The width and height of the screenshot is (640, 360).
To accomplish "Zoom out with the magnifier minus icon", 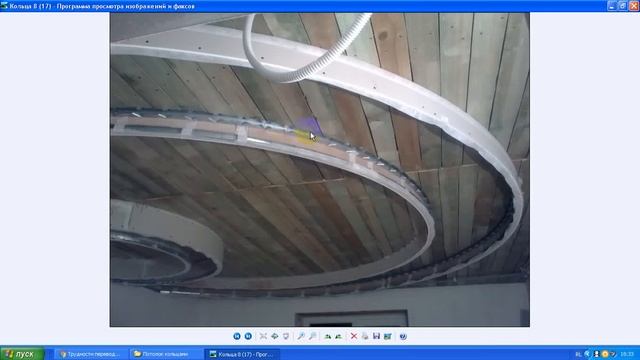I will [313, 336].
